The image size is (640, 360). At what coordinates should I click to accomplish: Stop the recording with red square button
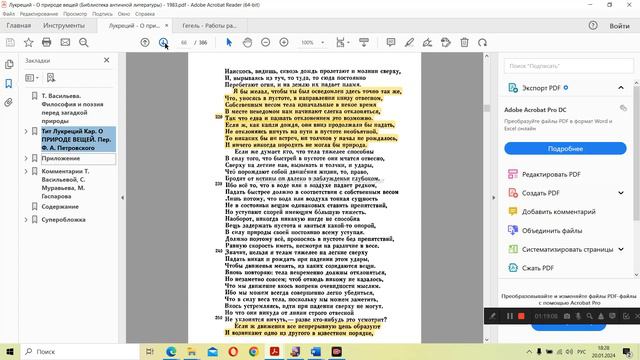(x=521, y=316)
